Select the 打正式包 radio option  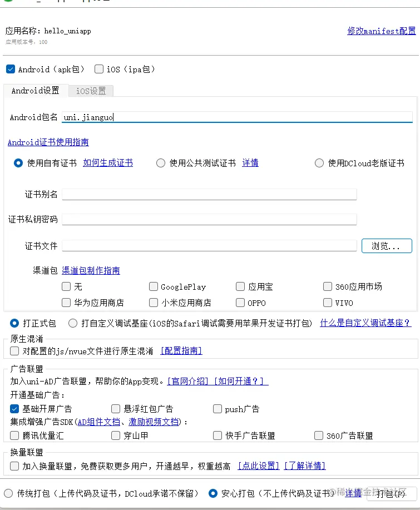14,323
